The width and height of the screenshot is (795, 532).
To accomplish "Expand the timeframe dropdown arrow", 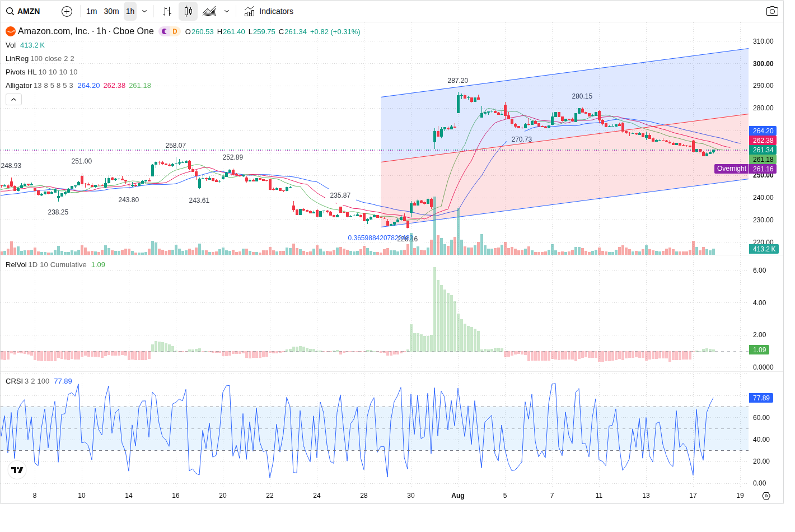I will click(x=144, y=11).
